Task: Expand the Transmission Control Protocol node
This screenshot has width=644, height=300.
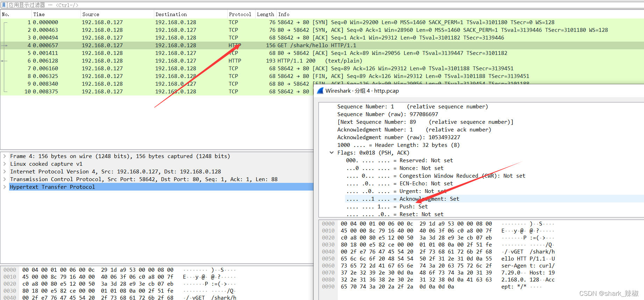Action: point(5,179)
